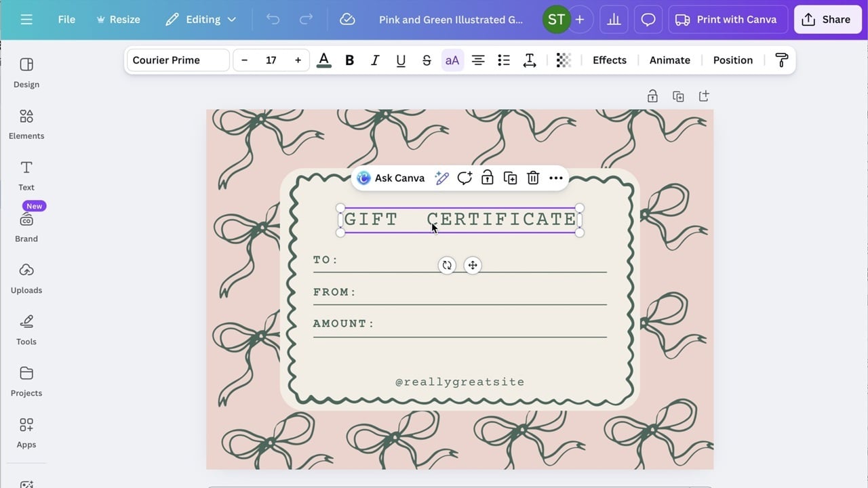Image resolution: width=868 pixels, height=488 pixels.
Task: Lock the selected text element
Action: coord(487,178)
